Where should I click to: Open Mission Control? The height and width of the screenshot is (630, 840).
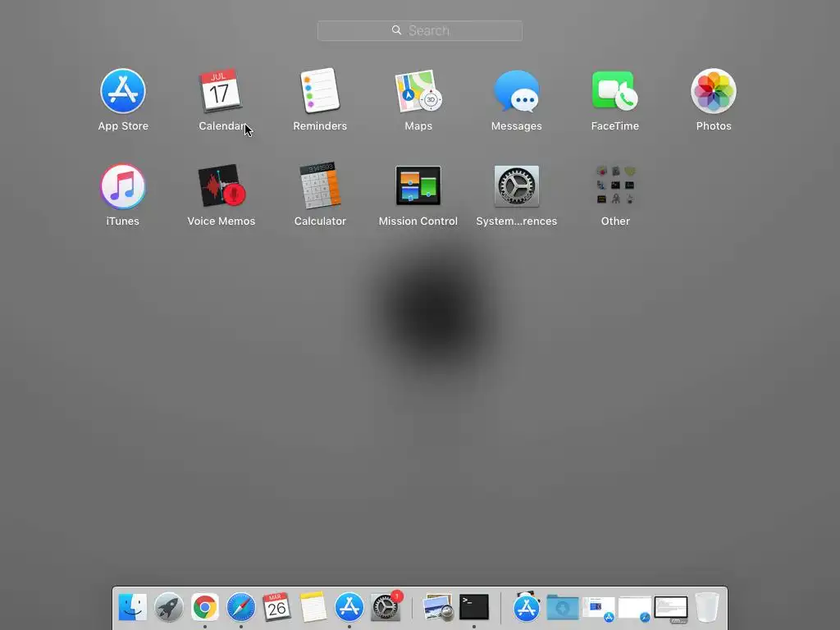[418, 186]
